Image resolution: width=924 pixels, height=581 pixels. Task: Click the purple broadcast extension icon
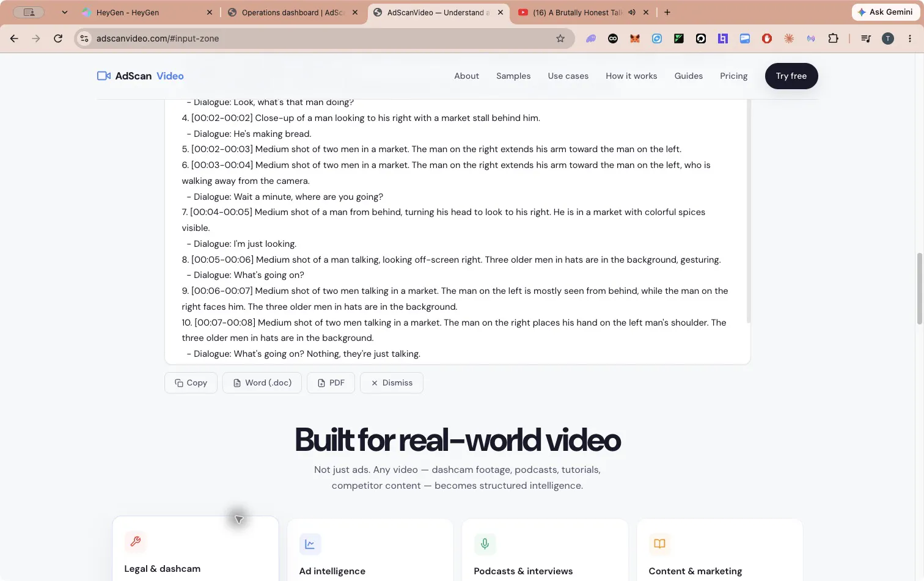pos(811,38)
